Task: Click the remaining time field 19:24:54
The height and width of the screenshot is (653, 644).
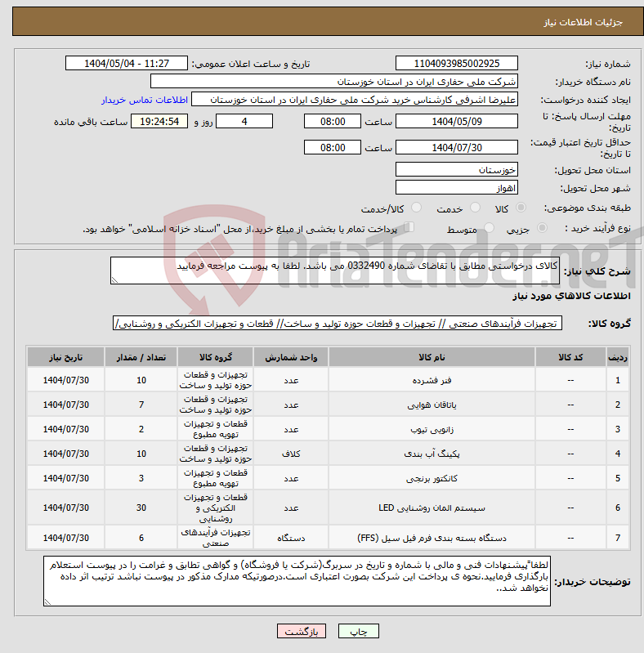Action: [159, 121]
